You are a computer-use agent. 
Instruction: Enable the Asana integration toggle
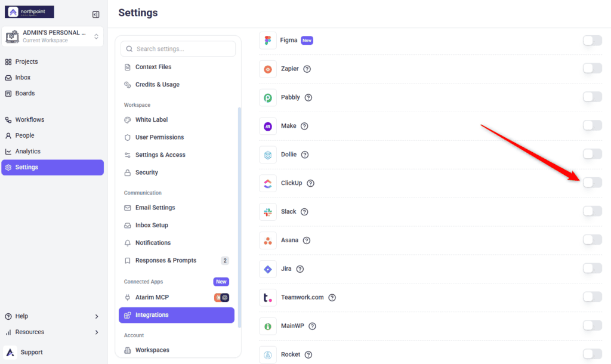pos(593,240)
